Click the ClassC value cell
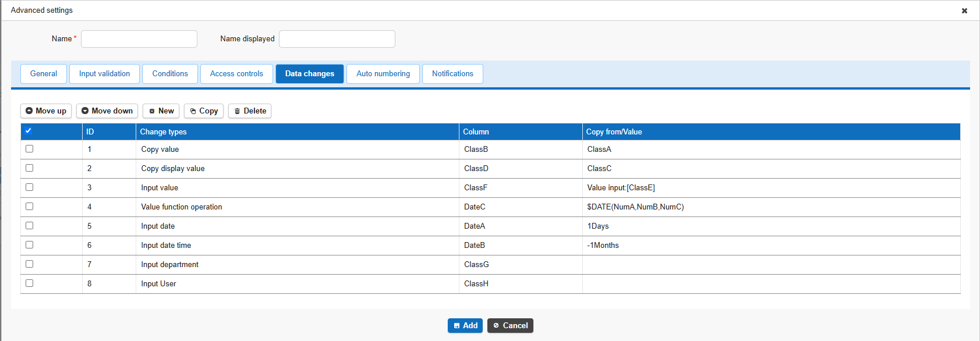The height and width of the screenshot is (341, 980). click(772, 169)
